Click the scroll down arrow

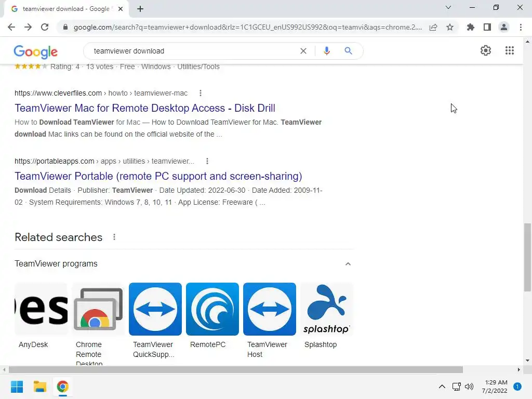(x=527, y=361)
